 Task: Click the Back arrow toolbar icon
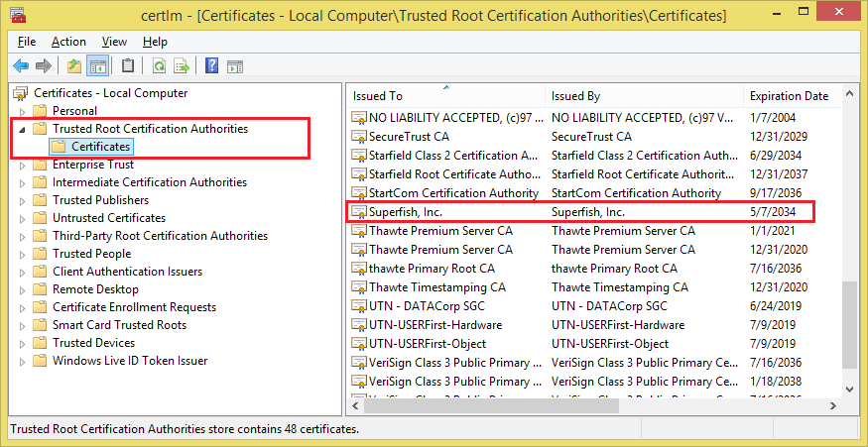[21, 66]
